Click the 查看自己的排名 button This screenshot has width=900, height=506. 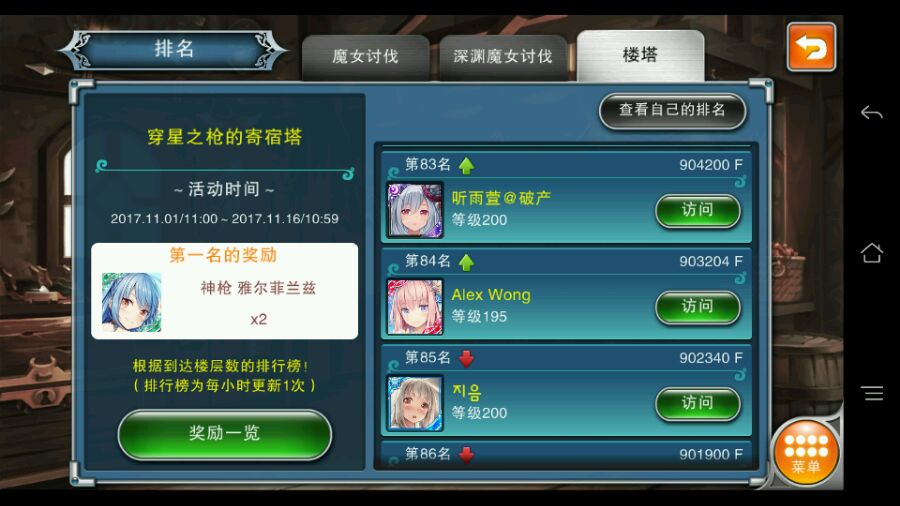tap(672, 110)
